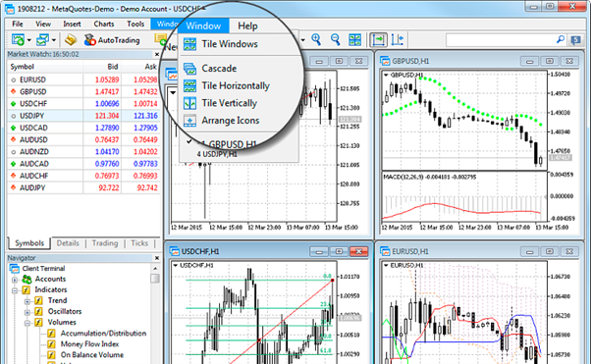Open the dropdown arrow next to New Chart icon
This screenshot has width=591, height=364.
pos(29,40)
